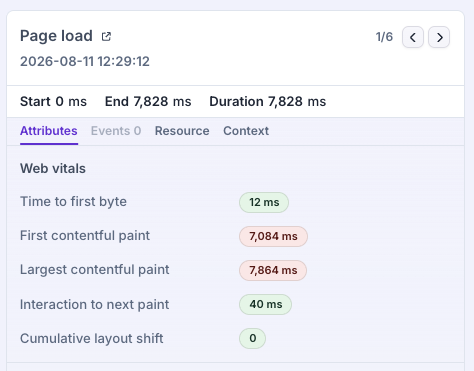
Task: Click the Time to first byte label
Action: 73,202
